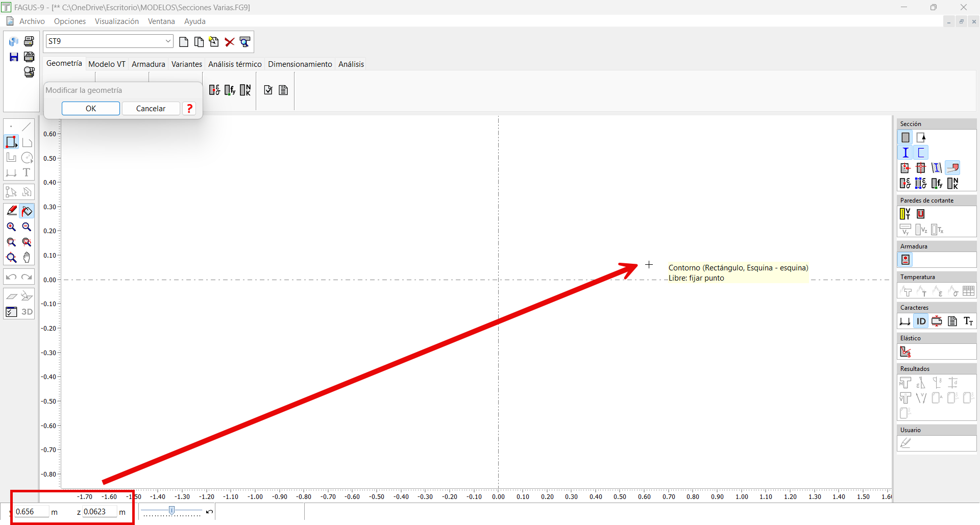Select the rectangle contour drawing tool
Screen dimensions: 980x525
(11, 142)
